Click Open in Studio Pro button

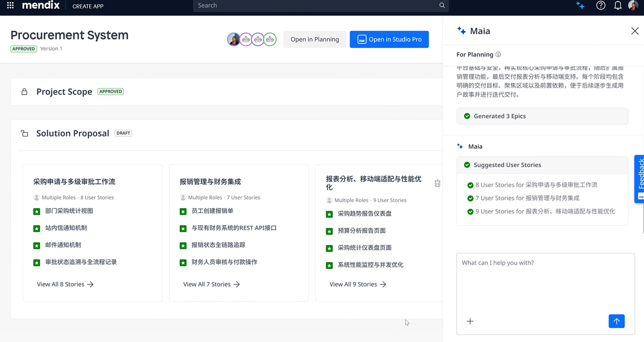(x=389, y=39)
